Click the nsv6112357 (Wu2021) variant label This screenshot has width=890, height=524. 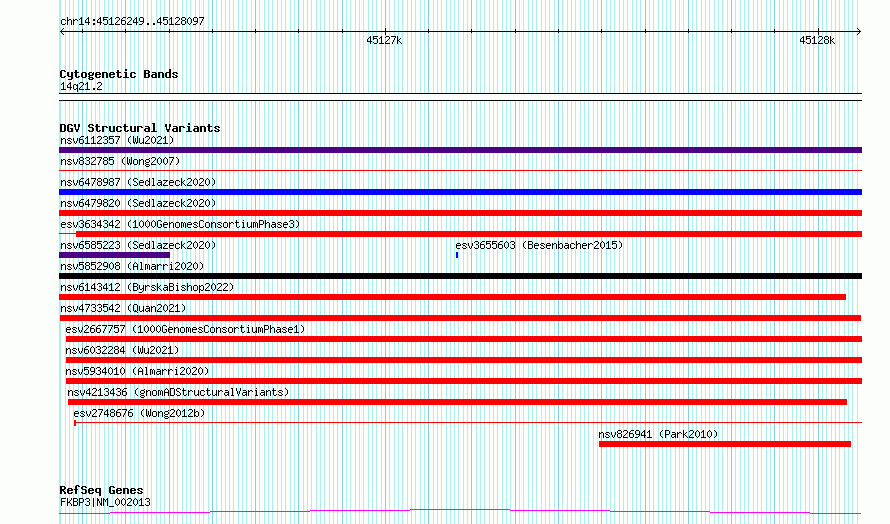(x=117, y=140)
